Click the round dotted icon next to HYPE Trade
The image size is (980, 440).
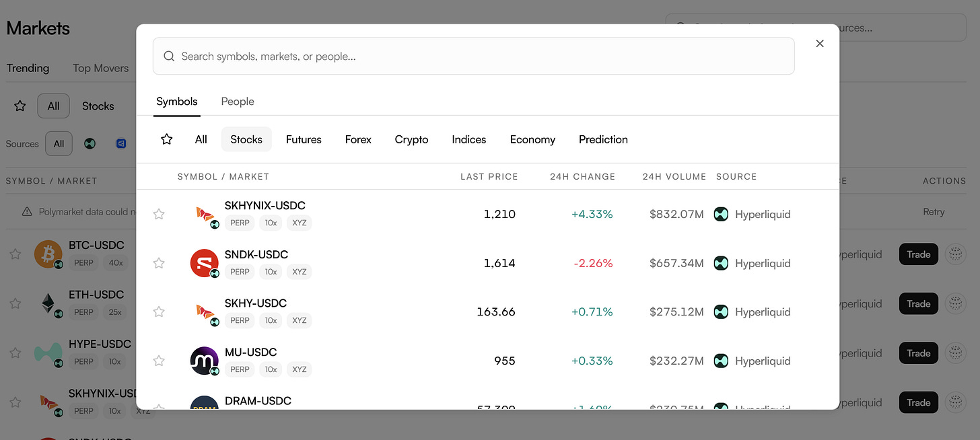pos(955,353)
